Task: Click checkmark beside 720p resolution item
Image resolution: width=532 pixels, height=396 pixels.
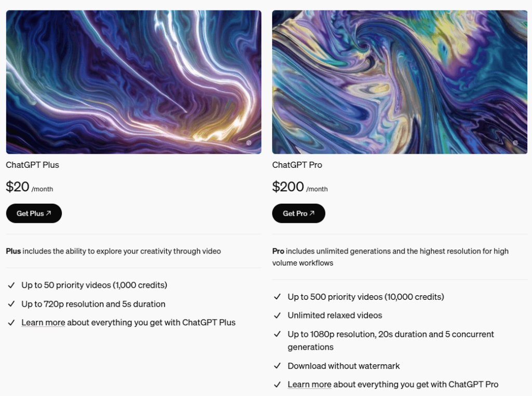Action: (11, 303)
